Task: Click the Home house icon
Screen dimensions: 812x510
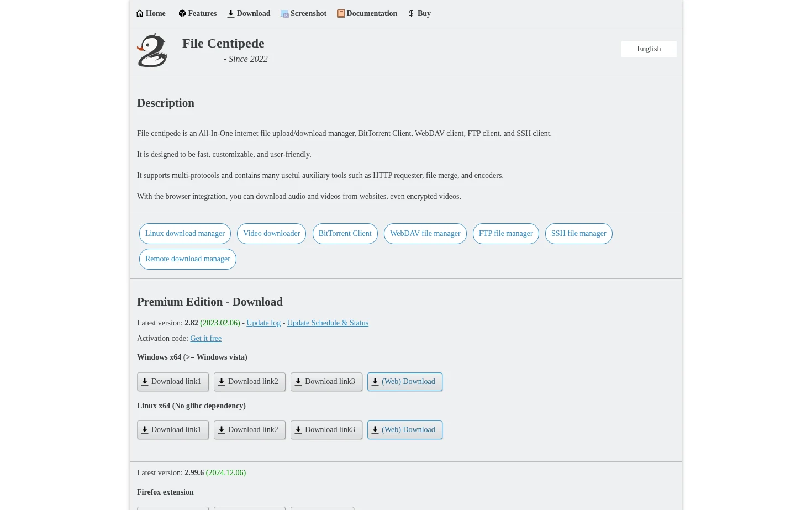Action: tap(140, 13)
